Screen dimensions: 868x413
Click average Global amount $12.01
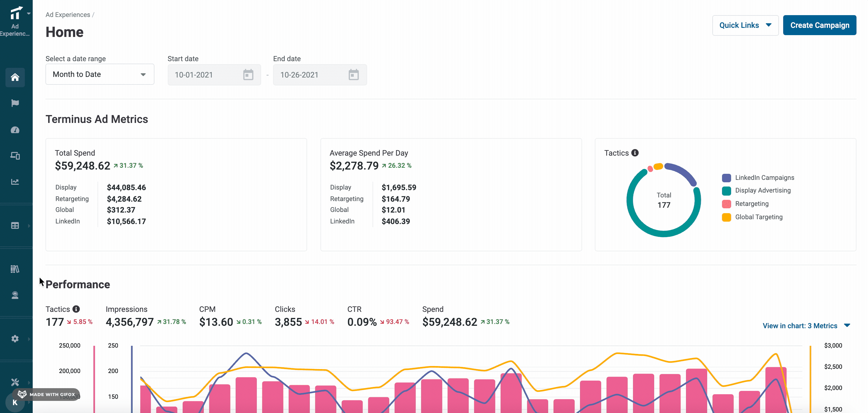tap(393, 210)
